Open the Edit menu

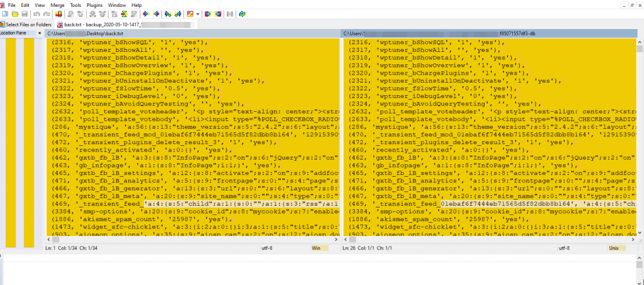tap(25, 5)
